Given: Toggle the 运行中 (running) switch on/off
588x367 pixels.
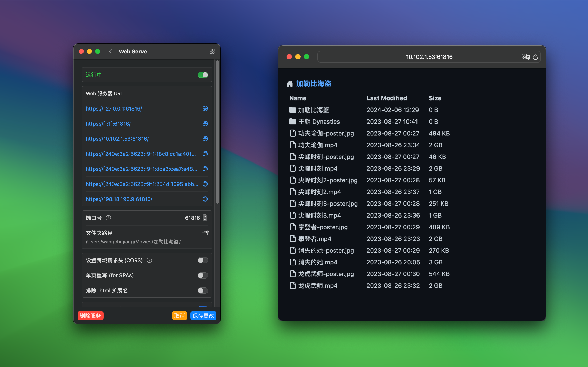Looking at the screenshot, I should (203, 74).
